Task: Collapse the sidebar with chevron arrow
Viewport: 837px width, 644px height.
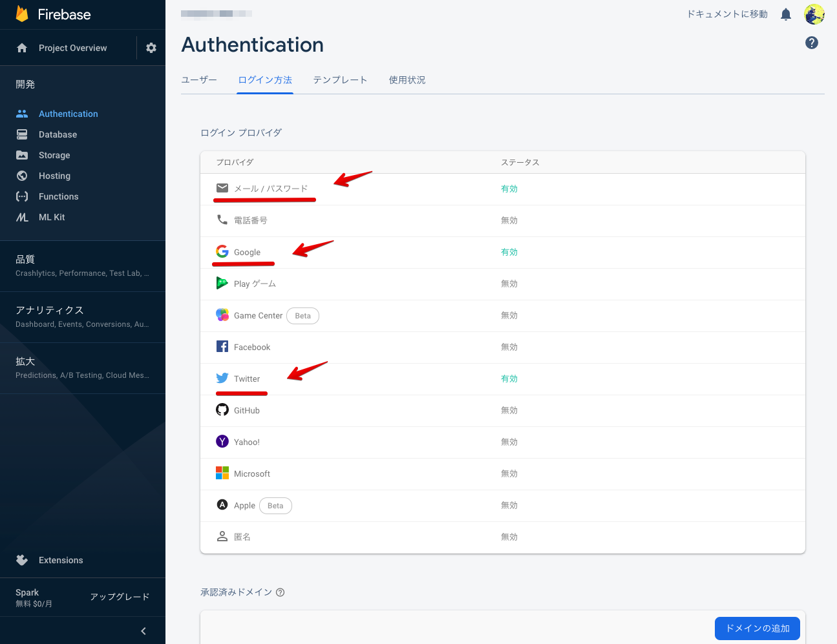Action: pyautogui.click(x=143, y=631)
